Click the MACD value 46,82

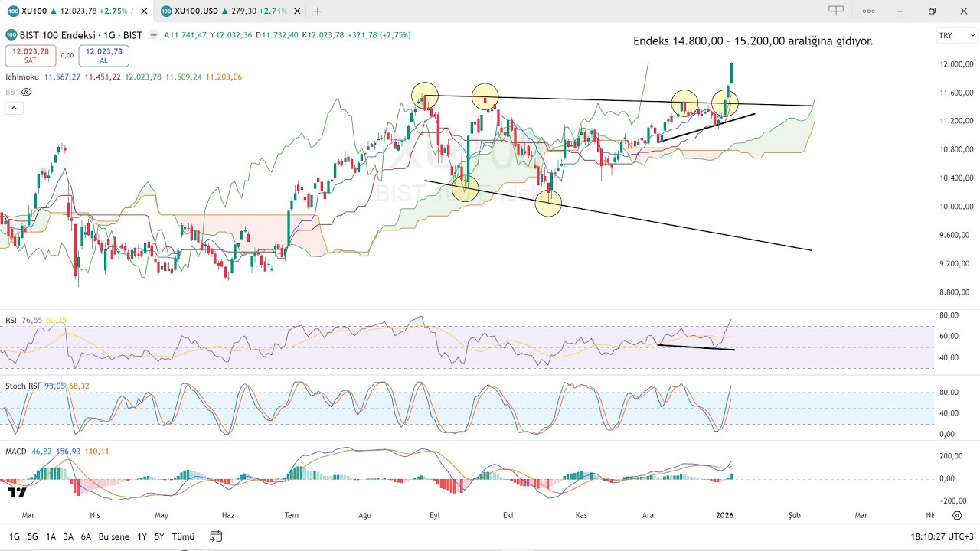[41, 452]
